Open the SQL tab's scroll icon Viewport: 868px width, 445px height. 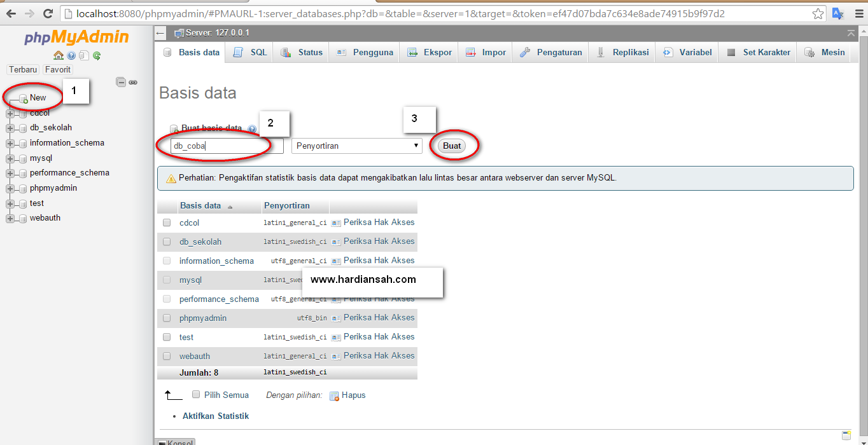click(x=237, y=51)
